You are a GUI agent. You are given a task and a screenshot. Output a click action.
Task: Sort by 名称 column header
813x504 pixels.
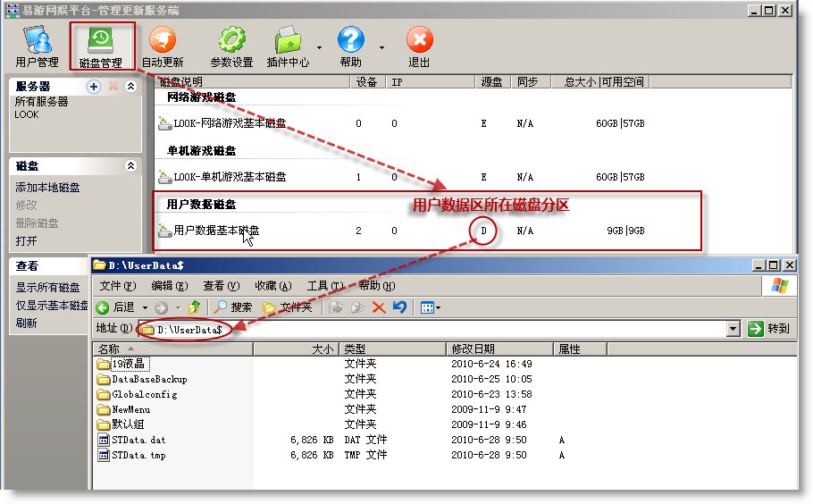point(172,349)
